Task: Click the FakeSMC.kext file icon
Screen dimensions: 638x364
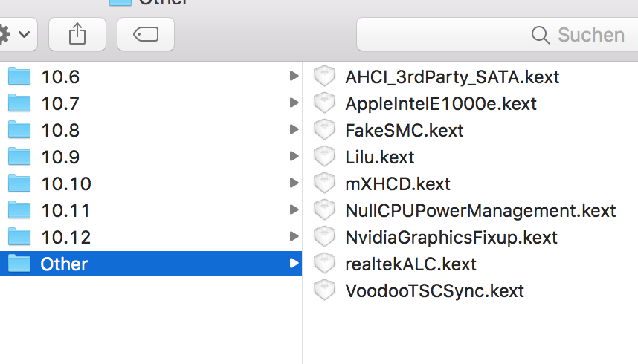Action: click(324, 130)
